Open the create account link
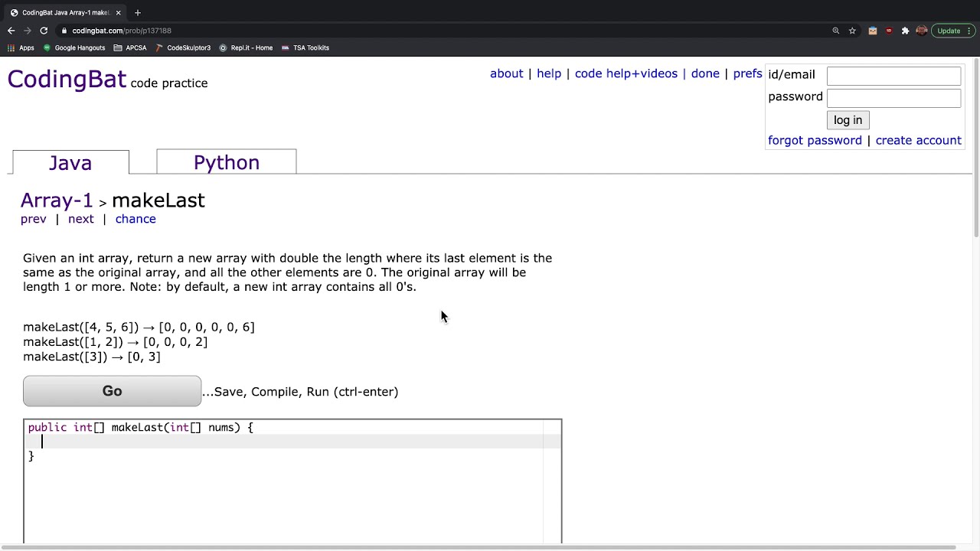 (x=918, y=140)
